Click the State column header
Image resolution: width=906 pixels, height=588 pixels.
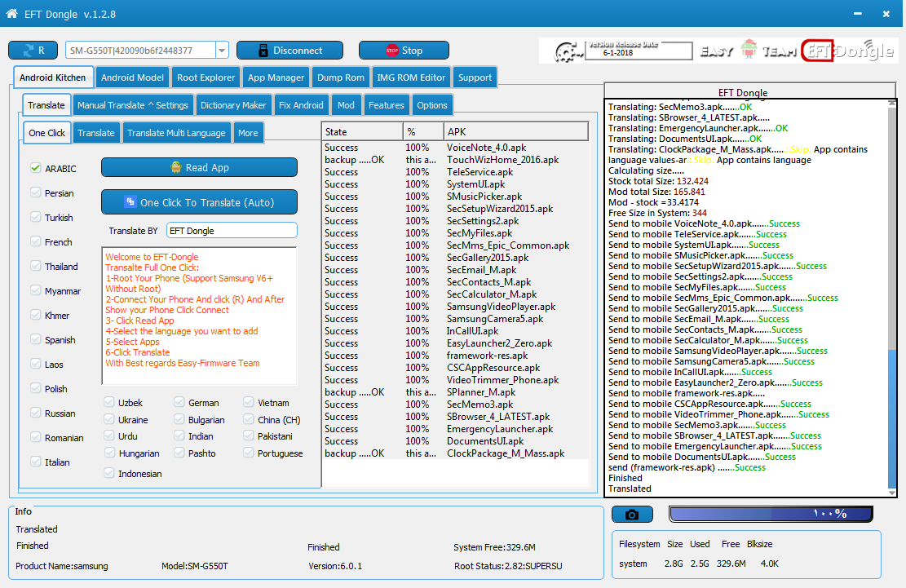(362, 131)
